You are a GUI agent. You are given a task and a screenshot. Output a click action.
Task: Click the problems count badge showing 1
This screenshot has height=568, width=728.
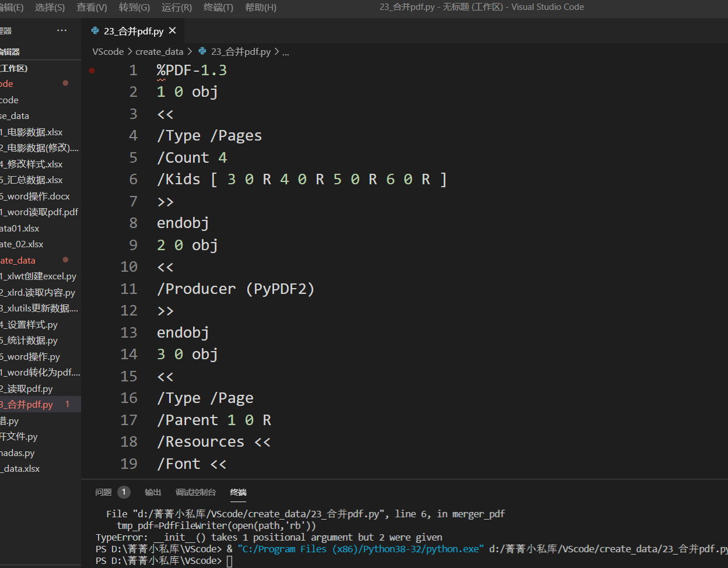tap(124, 492)
